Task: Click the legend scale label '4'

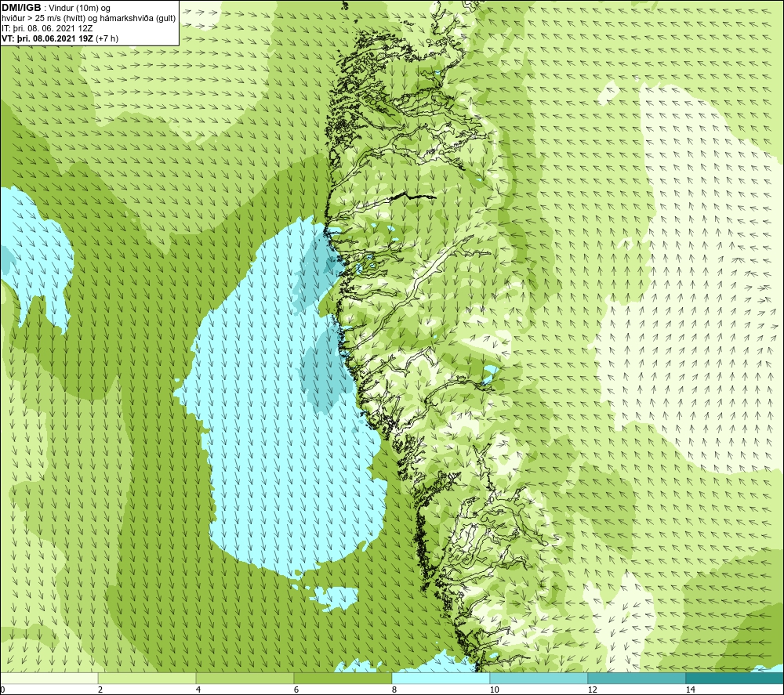Action: [198, 690]
